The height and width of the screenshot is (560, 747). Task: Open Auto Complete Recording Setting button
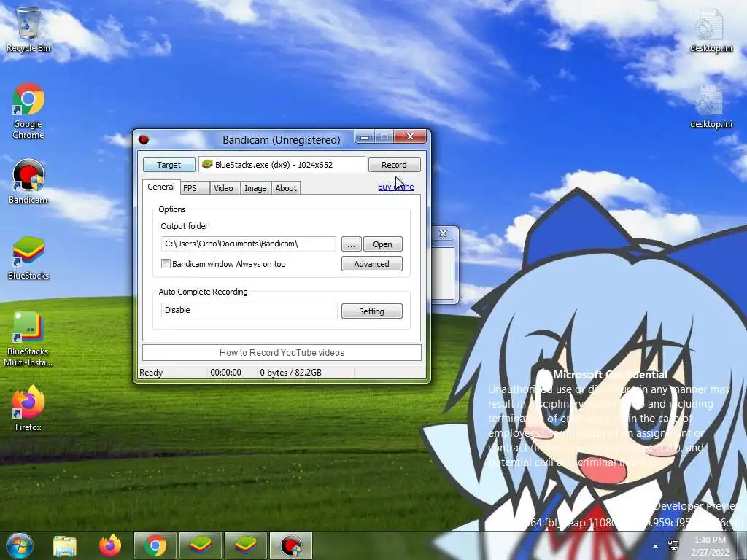click(x=371, y=311)
